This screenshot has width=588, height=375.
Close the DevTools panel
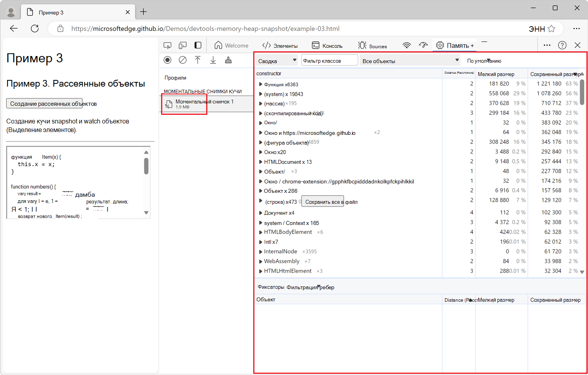(577, 45)
